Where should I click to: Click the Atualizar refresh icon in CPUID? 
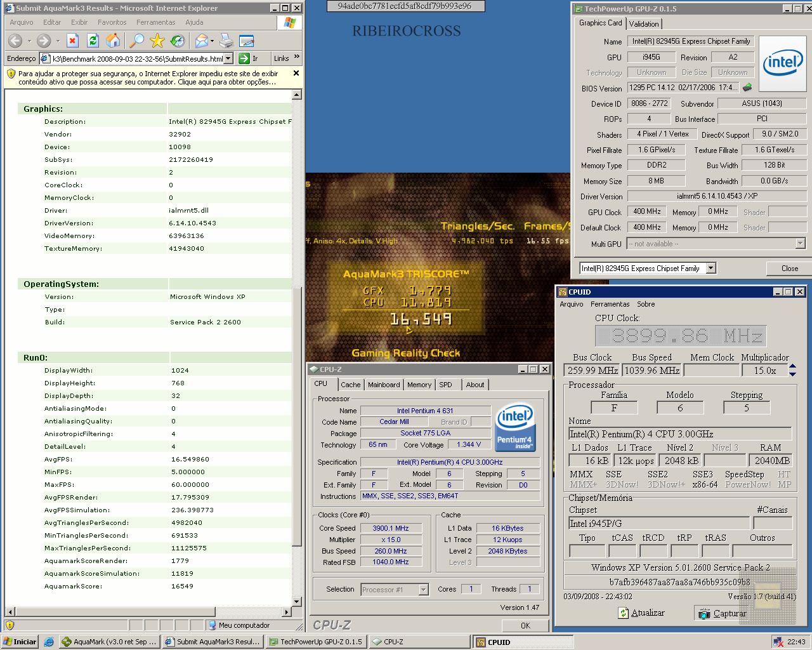624,613
